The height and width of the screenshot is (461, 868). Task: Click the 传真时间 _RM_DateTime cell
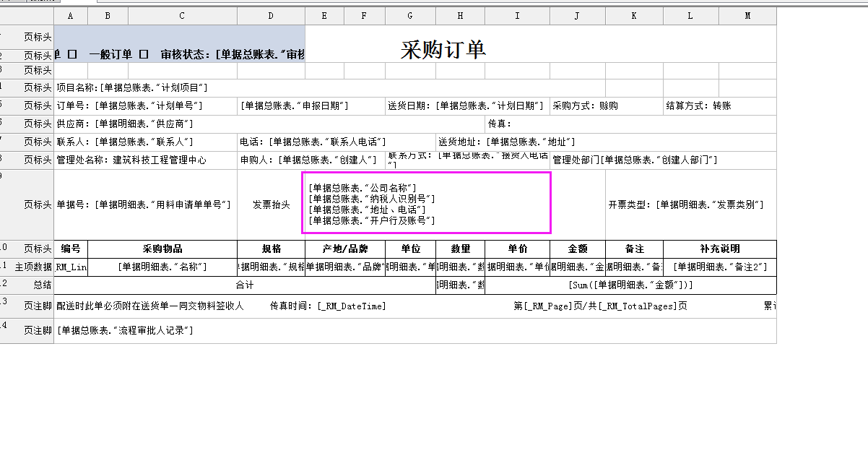[x=328, y=306]
